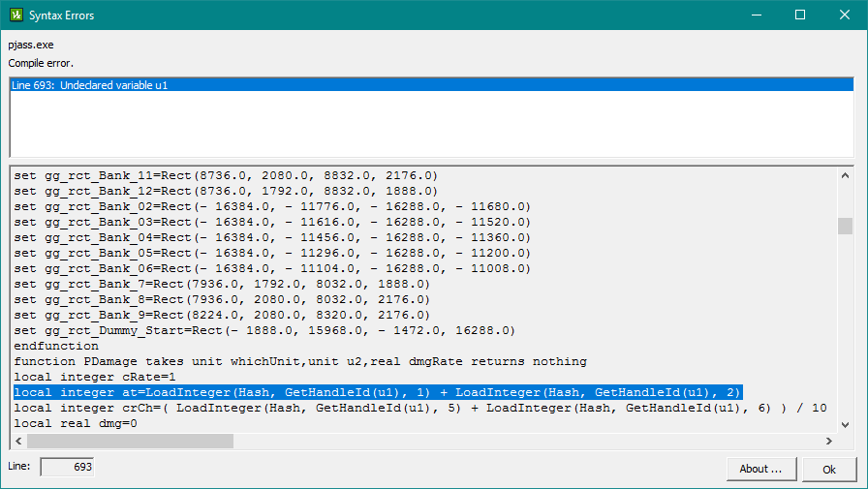This screenshot has height=489, width=868.
Task: Click line 'set gg_rct_Bank_11=Rect'
Action: point(226,175)
